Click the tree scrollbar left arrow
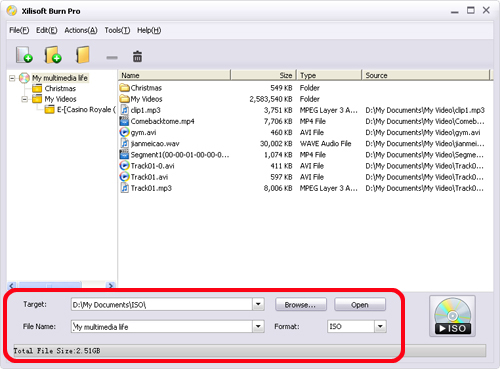The height and width of the screenshot is (369, 500). (12, 285)
